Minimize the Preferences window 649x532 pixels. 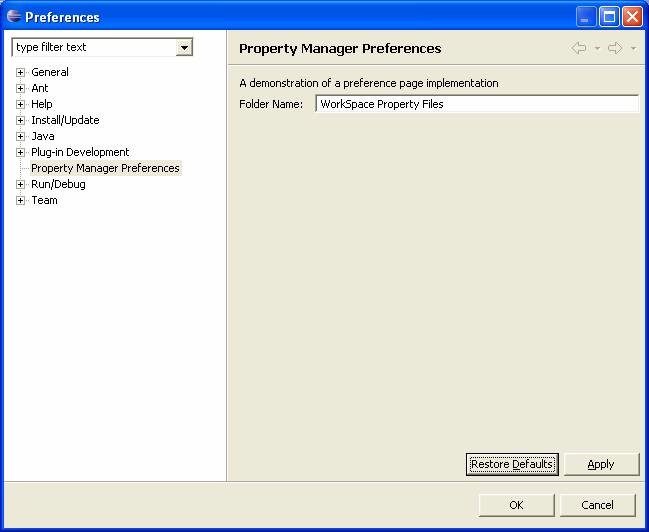pos(585,17)
